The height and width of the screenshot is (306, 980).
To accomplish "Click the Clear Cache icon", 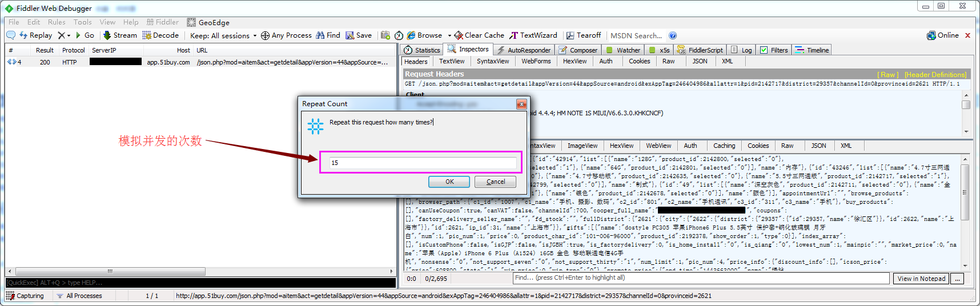I will point(459,35).
